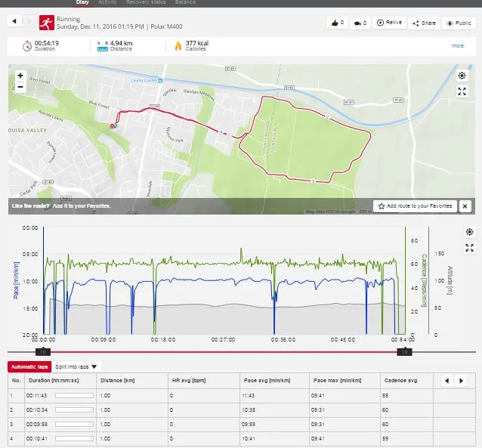
Task: Switch to the Diary tab
Action: tap(82, 3)
